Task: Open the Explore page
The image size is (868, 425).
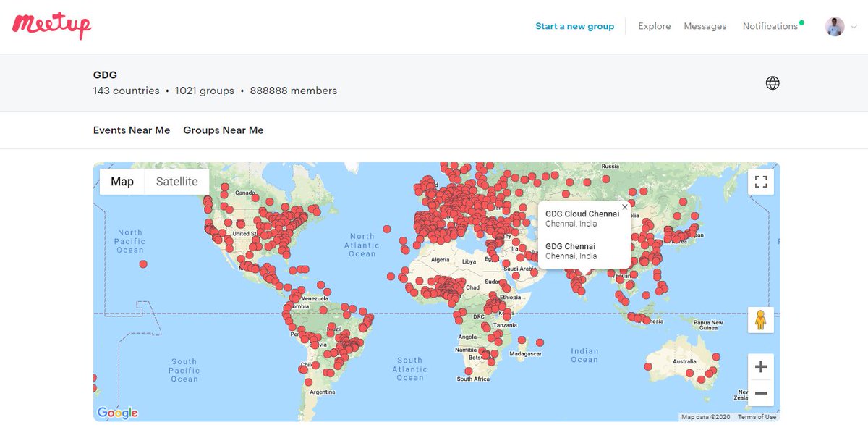Action: click(x=655, y=26)
